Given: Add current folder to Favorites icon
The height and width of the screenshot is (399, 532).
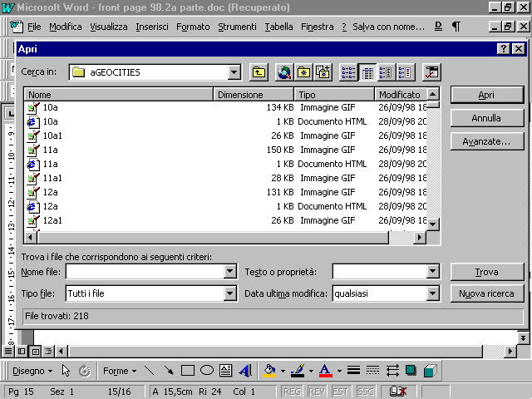Looking at the screenshot, I should pyautogui.click(x=323, y=72).
